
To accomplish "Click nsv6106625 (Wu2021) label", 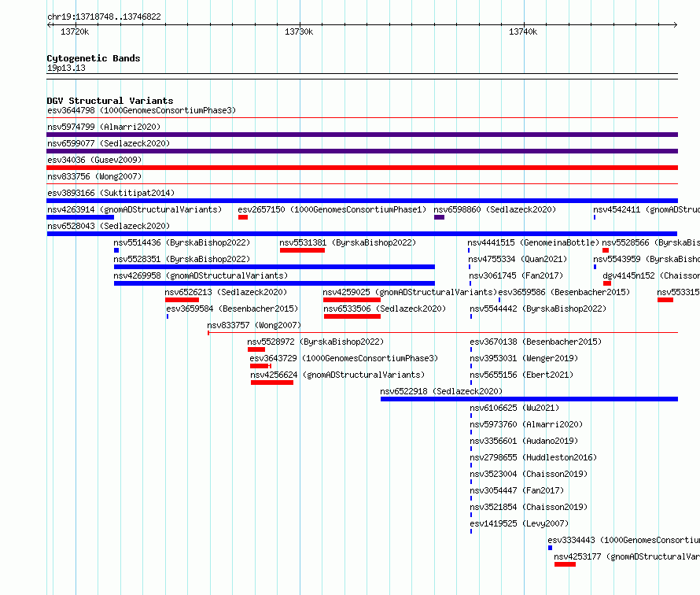I will click(514, 408).
